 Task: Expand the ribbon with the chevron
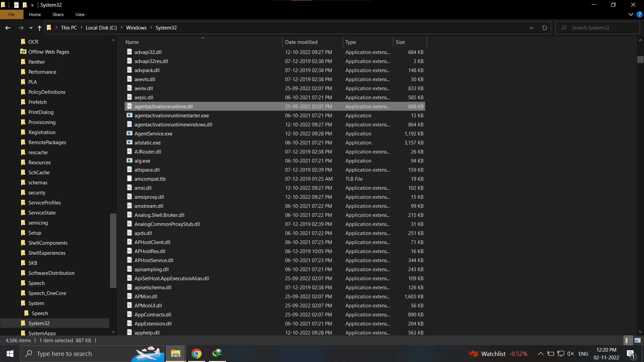[x=631, y=14]
